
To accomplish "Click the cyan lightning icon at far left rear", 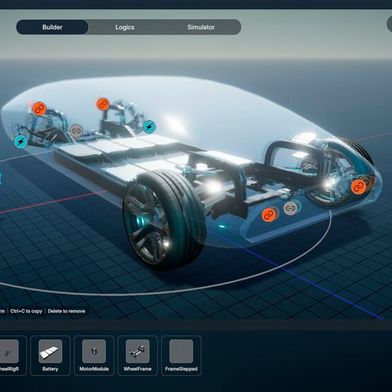I will click(x=21, y=142).
